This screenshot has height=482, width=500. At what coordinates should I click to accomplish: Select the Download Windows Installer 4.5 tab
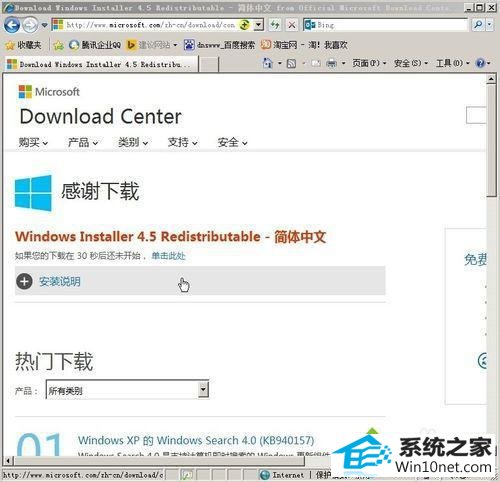pyautogui.click(x=102, y=64)
